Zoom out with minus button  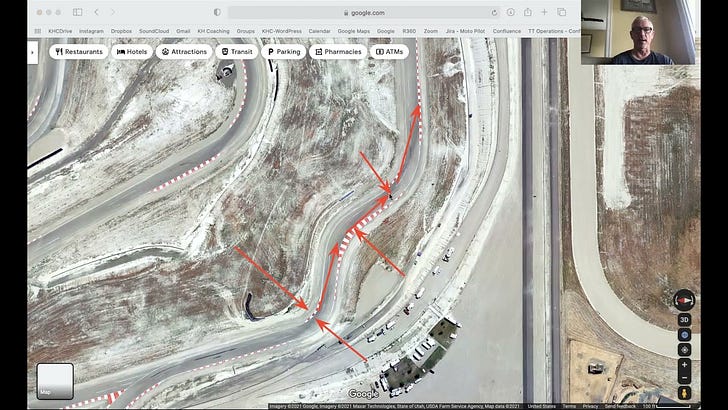[684, 378]
